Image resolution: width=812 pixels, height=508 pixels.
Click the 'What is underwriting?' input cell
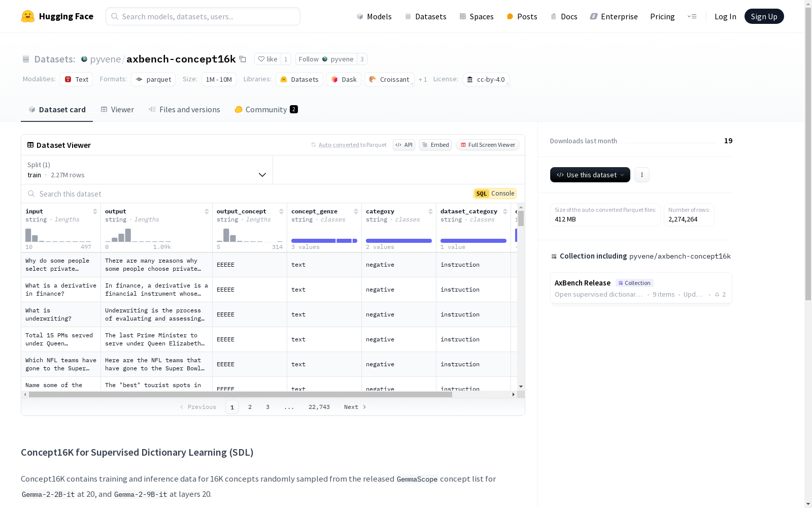click(x=61, y=314)
